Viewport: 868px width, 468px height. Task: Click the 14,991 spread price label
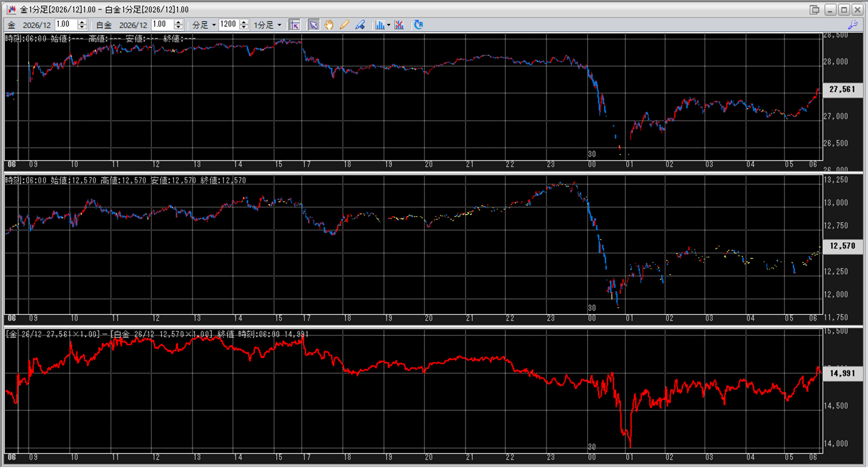coord(842,373)
